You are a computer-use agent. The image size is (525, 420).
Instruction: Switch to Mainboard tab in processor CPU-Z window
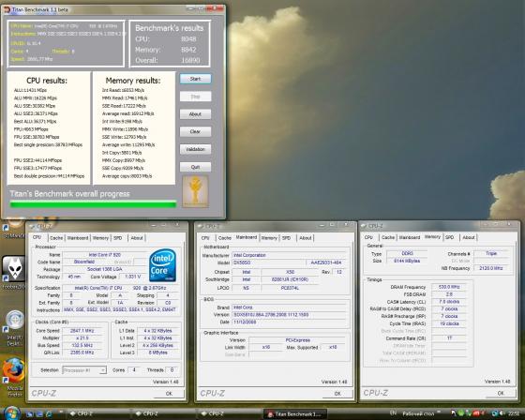coord(78,238)
